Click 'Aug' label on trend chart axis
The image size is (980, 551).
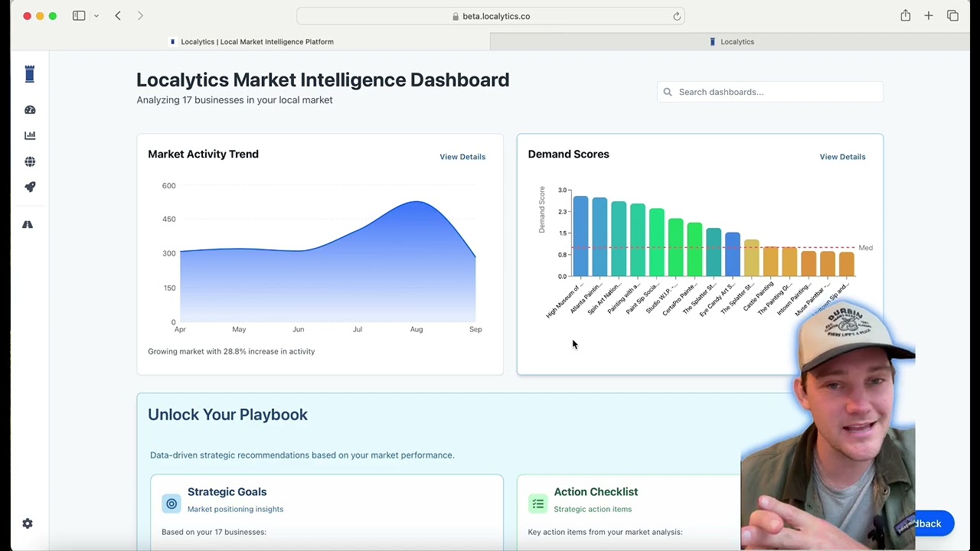[x=416, y=329]
